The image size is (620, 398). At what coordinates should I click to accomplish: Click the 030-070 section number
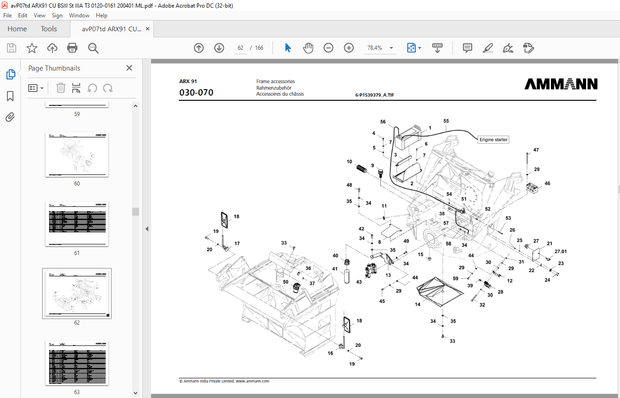[x=196, y=92]
